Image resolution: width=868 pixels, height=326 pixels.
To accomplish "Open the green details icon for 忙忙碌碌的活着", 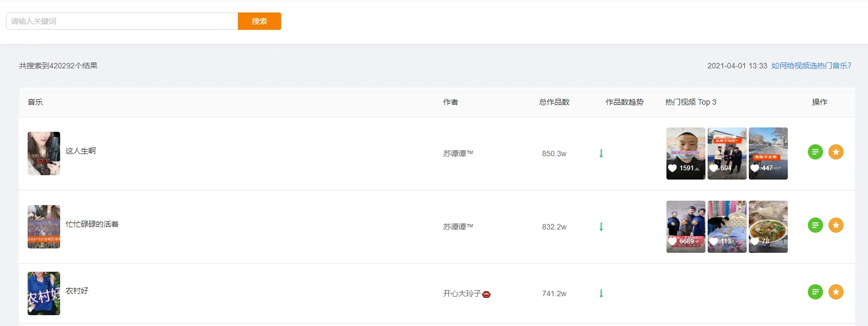I will click(x=815, y=225).
